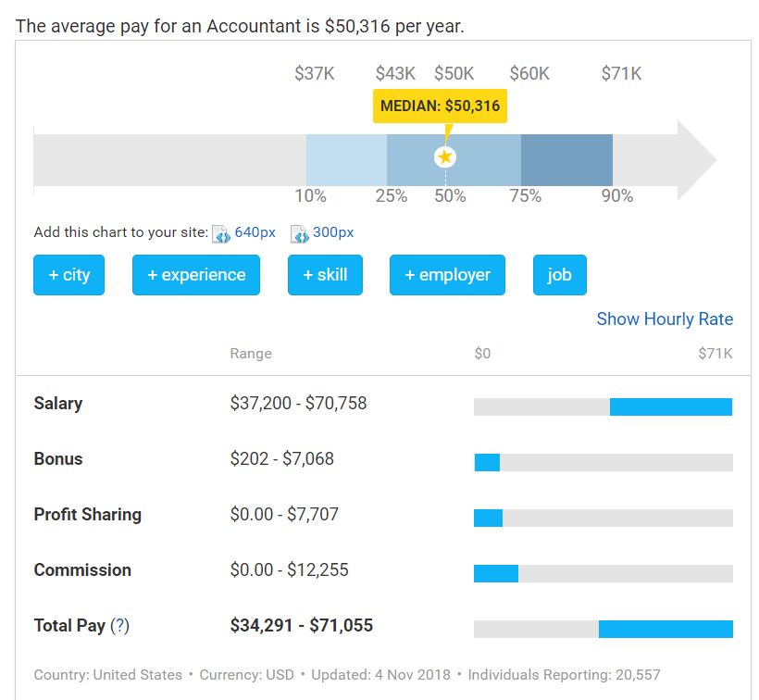Select the 75%–90% dark blue segment
The image size is (759, 700).
[566, 160]
